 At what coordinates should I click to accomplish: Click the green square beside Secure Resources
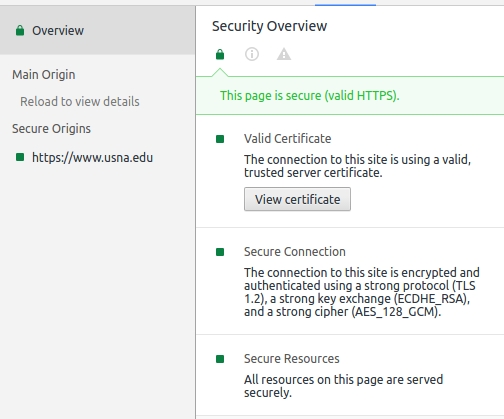click(220, 359)
